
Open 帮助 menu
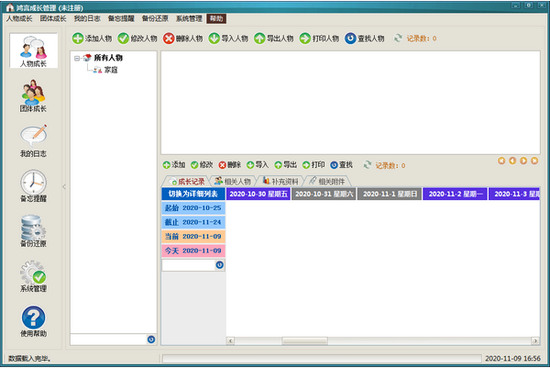click(x=216, y=19)
